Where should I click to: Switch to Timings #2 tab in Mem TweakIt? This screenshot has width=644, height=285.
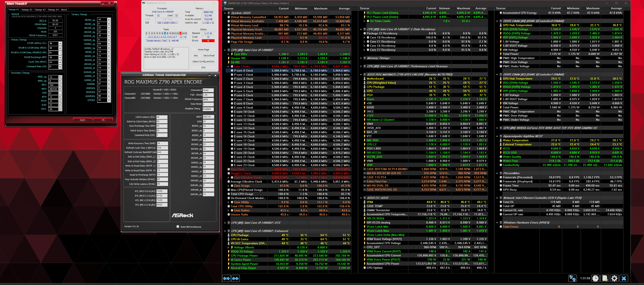coord(27,9)
